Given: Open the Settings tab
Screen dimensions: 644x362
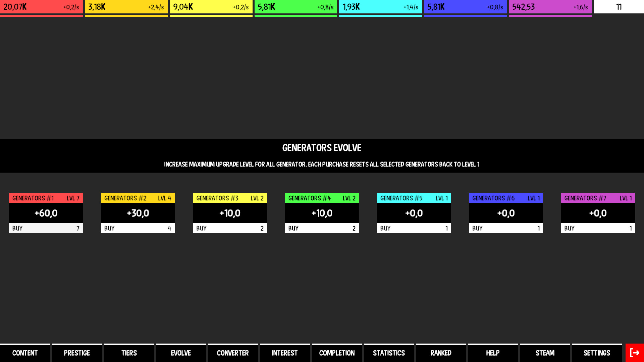Looking at the screenshot, I should click(x=597, y=353).
